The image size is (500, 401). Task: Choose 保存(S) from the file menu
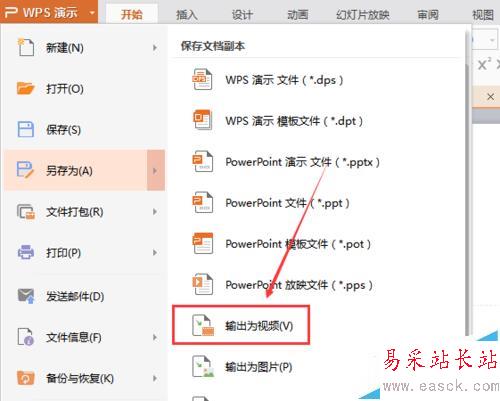click(x=85, y=130)
